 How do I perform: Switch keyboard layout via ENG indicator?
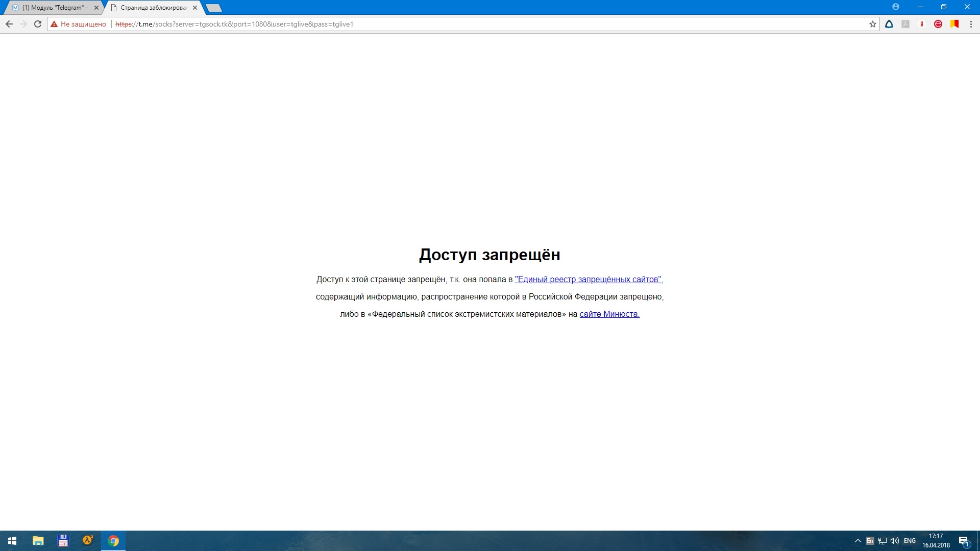coord(909,541)
